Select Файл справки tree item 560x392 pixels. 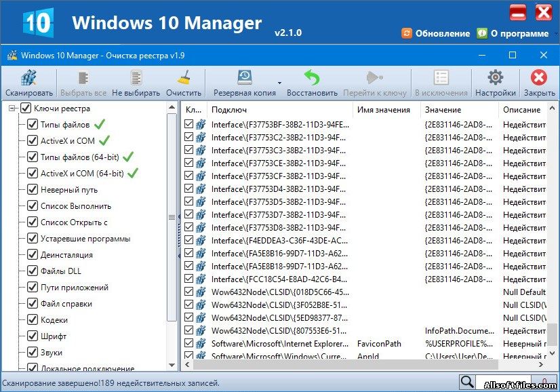[x=66, y=304]
